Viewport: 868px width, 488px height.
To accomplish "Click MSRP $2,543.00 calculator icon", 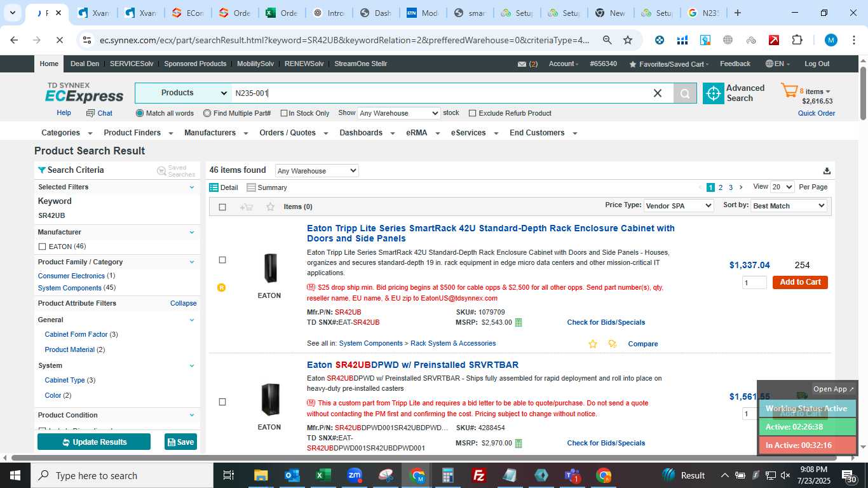I will [518, 322].
